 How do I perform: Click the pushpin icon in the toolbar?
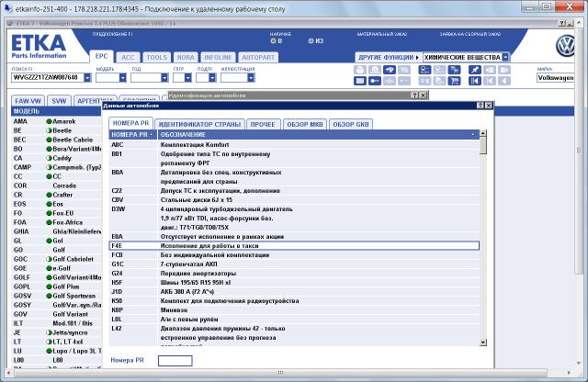[x=474, y=70]
